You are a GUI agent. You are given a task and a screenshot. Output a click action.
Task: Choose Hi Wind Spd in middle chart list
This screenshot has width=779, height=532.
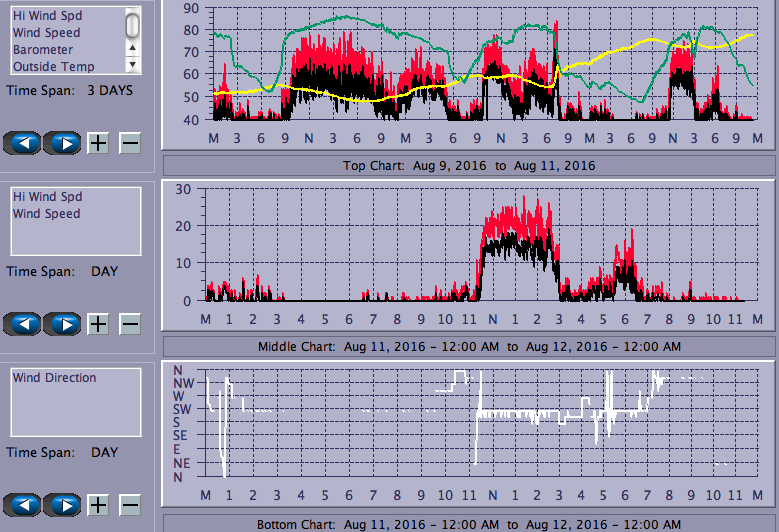point(47,197)
